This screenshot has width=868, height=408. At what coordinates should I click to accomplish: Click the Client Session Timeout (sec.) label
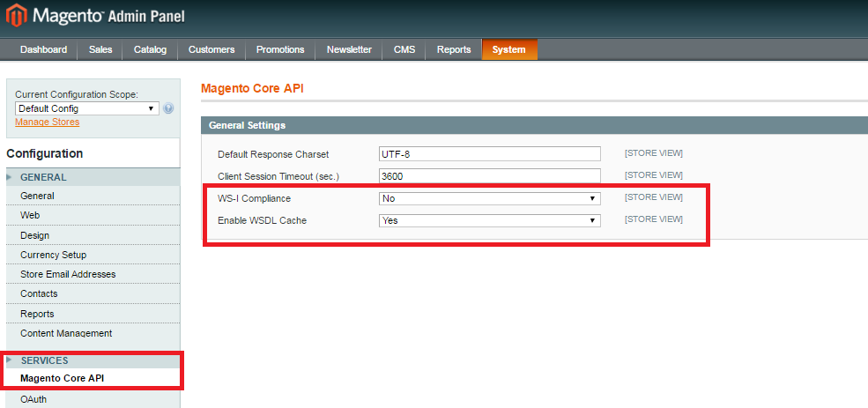tap(278, 176)
